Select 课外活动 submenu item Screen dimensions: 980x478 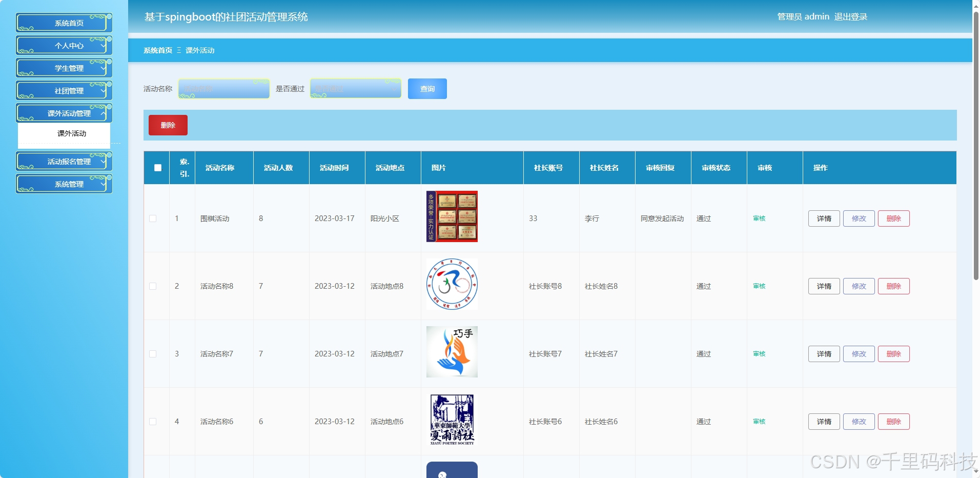coord(64,133)
